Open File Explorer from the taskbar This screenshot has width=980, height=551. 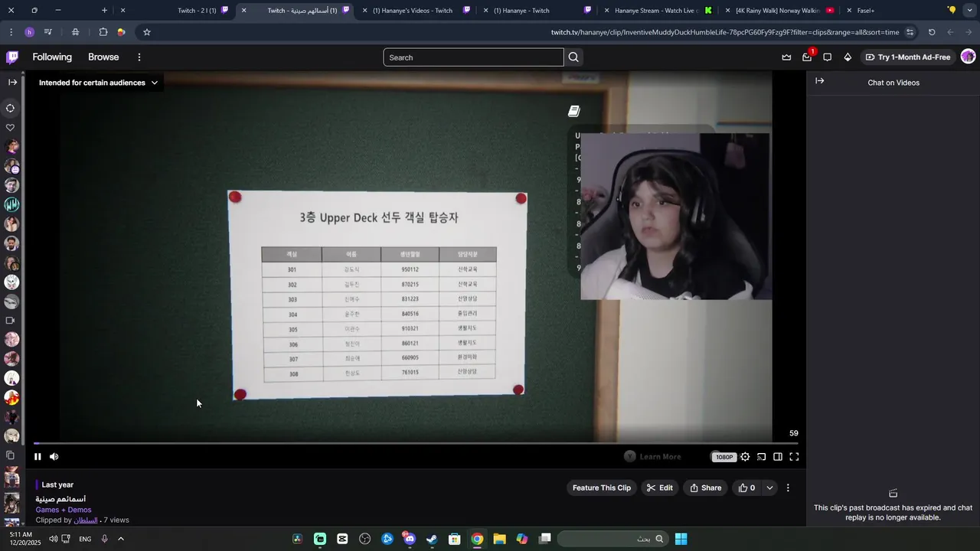(499, 539)
